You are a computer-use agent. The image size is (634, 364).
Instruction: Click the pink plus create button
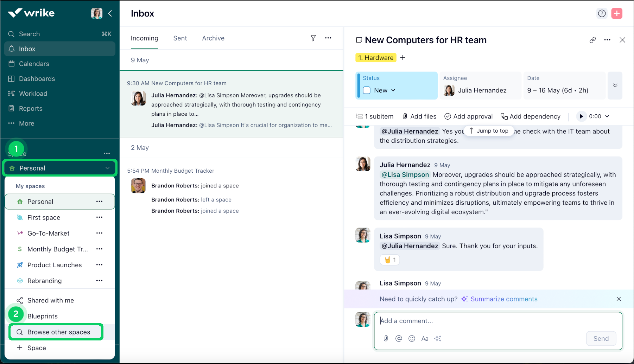pyautogui.click(x=617, y=13)
